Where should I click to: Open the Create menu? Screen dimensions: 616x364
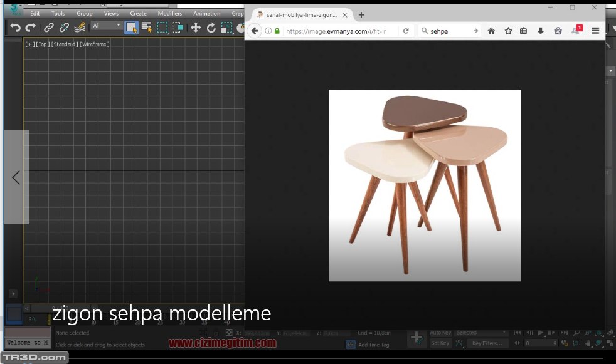138,13
